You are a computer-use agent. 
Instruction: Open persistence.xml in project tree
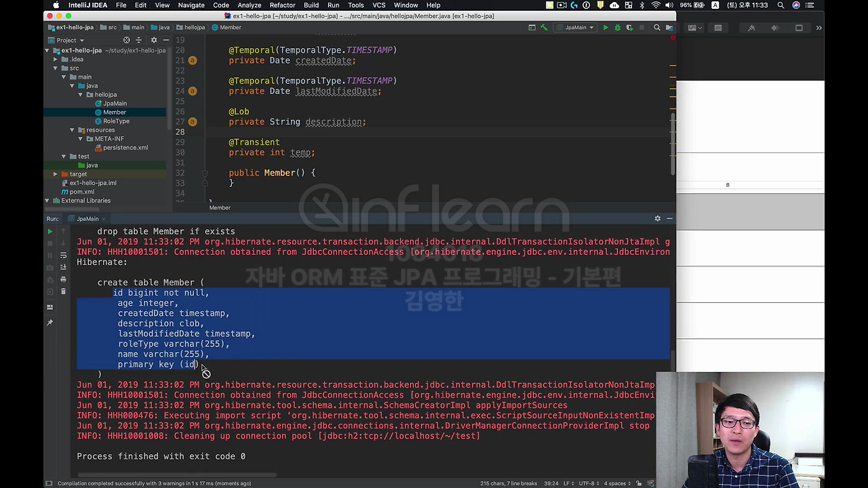click(x=125, y=147)
